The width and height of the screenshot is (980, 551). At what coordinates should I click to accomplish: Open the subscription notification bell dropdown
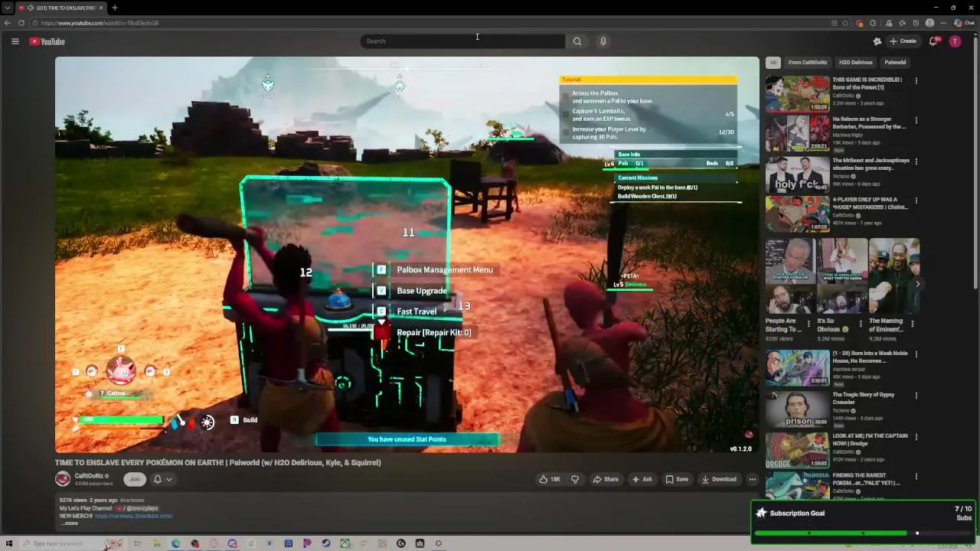[x=162, y=479]
